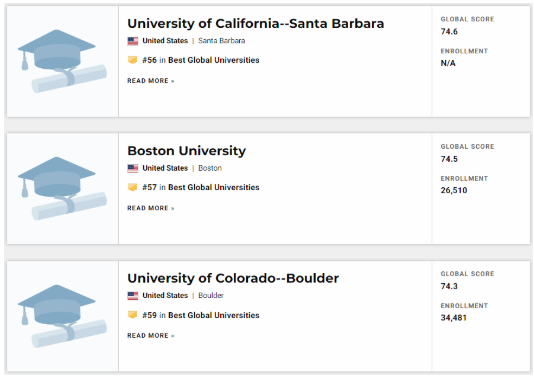Click the Boston University enrollment value 26,510
Image resolution: width=534 pixels, height=377 pixels.
454,190
